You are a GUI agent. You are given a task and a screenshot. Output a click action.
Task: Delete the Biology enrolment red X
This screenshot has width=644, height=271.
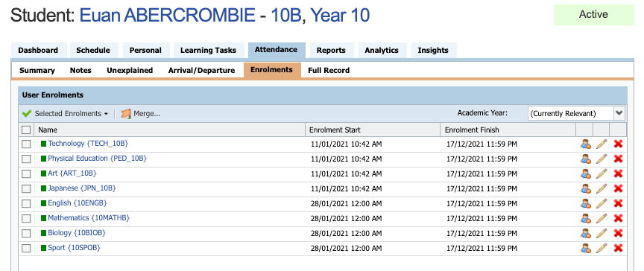(x=618, y=233)
